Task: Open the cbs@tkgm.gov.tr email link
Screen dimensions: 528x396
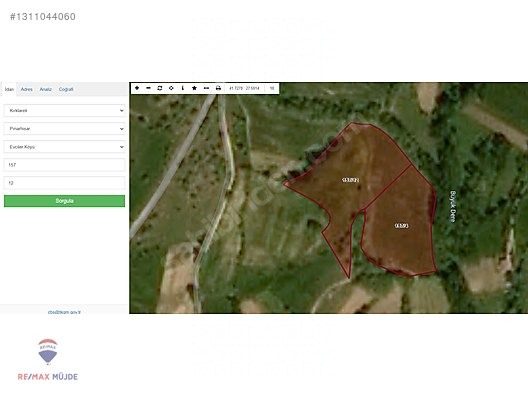Action: coord(64,312)
